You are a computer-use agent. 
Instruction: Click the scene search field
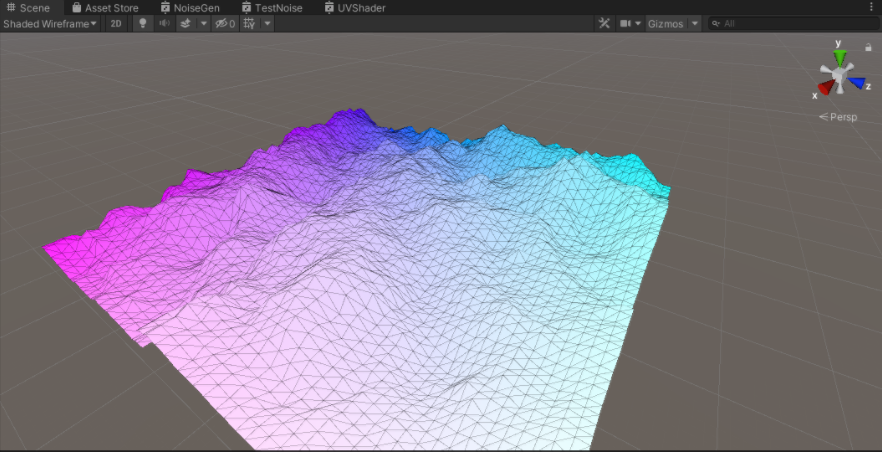[x=790, y=23]
